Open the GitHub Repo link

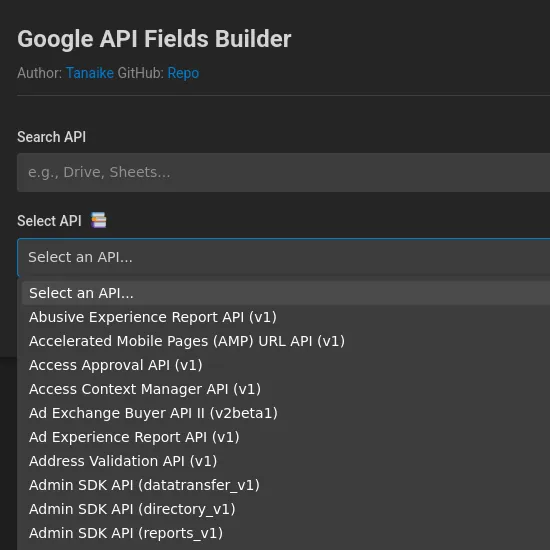(x=183, y=73)
